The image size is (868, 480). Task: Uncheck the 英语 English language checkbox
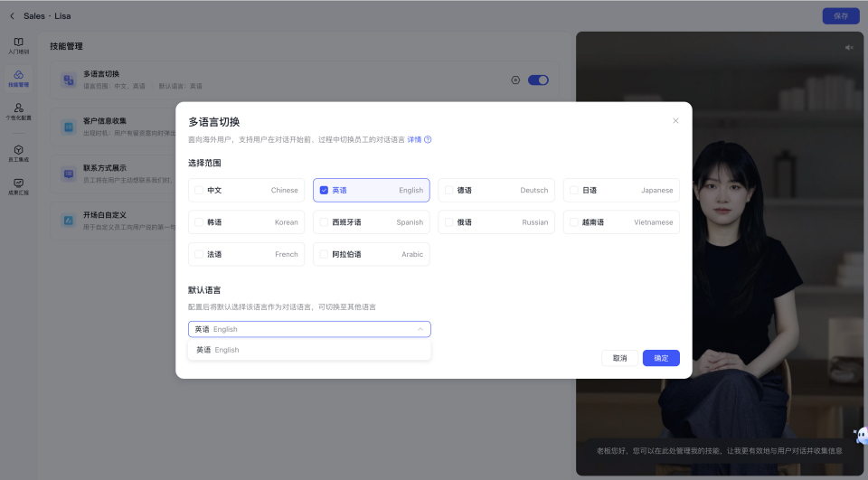click(324, 191)
